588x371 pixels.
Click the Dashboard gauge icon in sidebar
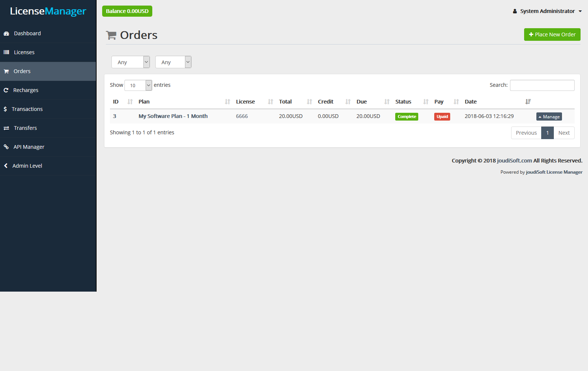[x=6, y=33]
